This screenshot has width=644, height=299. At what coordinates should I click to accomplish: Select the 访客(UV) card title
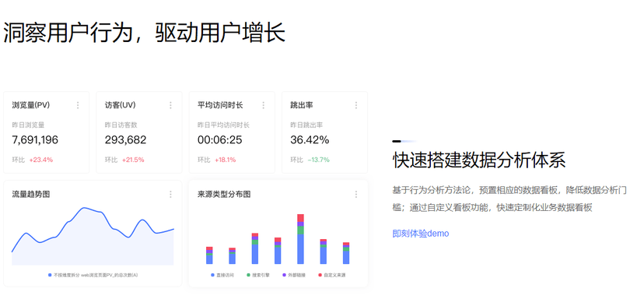121,105
